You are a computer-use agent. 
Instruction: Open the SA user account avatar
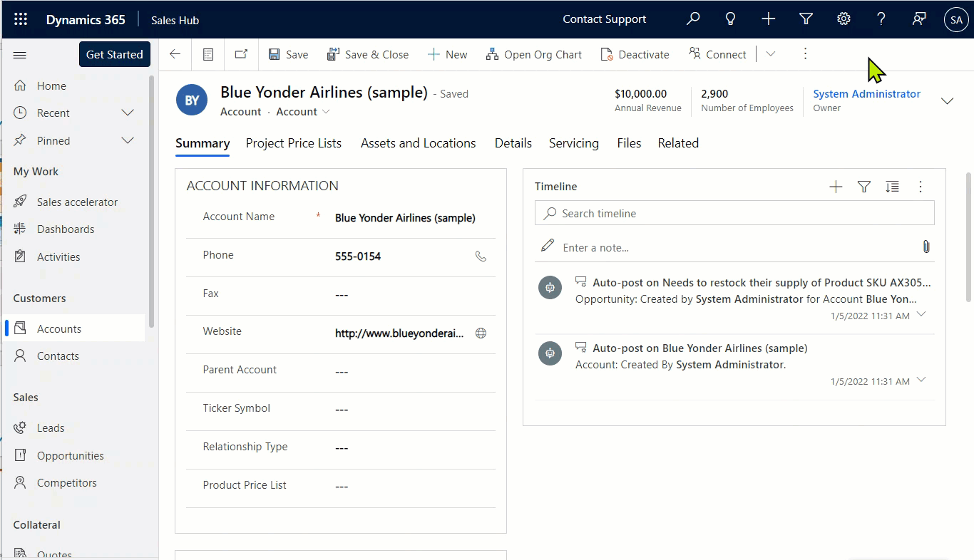(x=956, y=20)
